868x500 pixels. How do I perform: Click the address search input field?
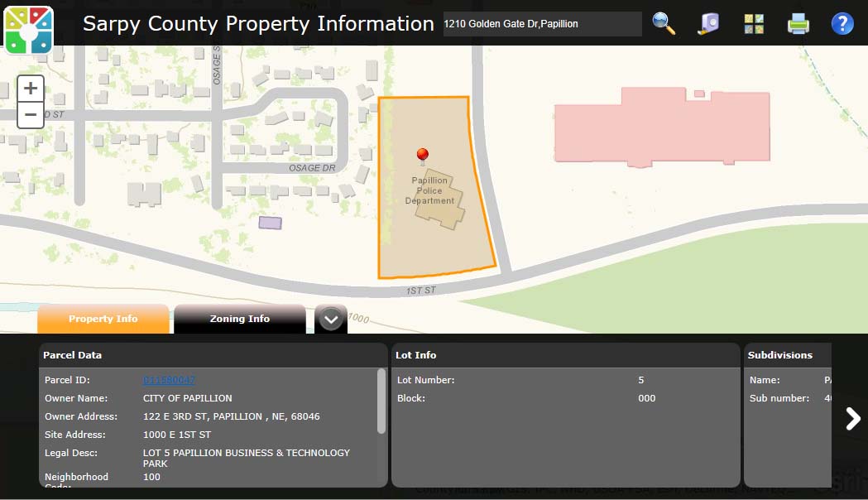coord(542,24)
